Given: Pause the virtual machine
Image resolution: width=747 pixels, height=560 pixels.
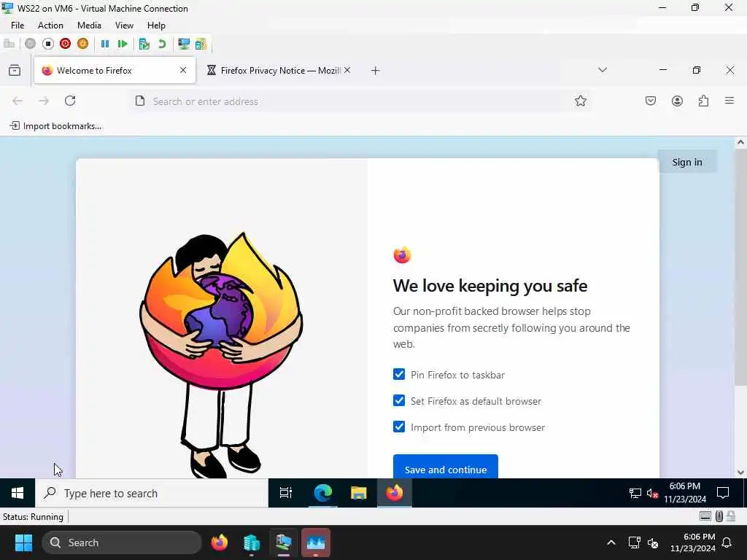Looking at the screenshot, I should click(x=105, y=44).
